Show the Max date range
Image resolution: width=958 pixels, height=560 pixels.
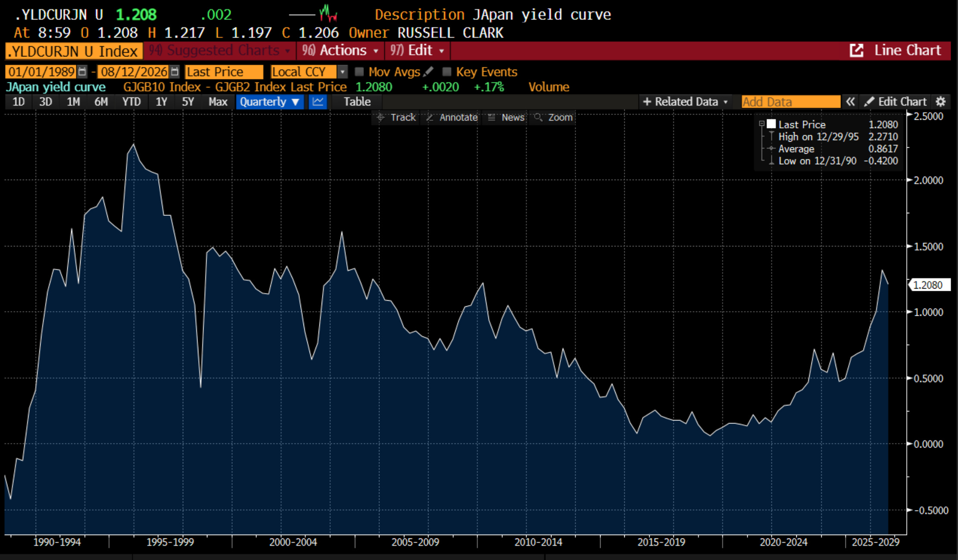[218, 102]
